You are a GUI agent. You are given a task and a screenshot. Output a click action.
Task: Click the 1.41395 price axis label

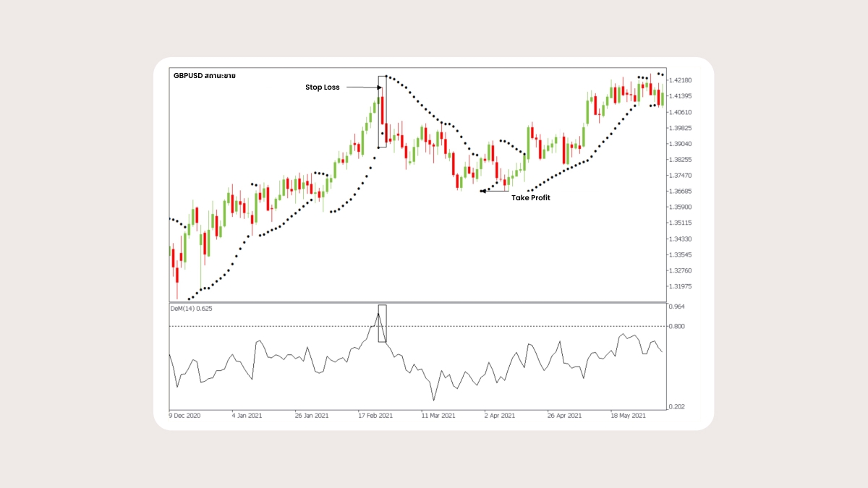click(x=681, y=96)
